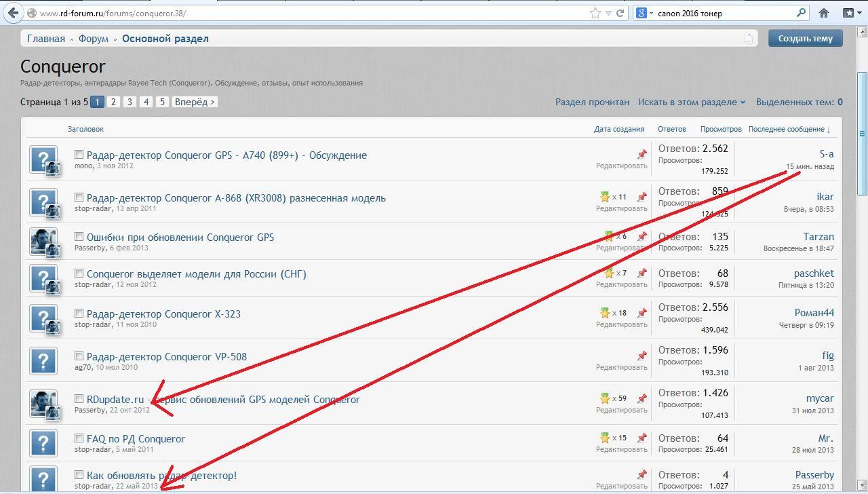Open the Основной раздел breadcrumb link

click(165, 39)
